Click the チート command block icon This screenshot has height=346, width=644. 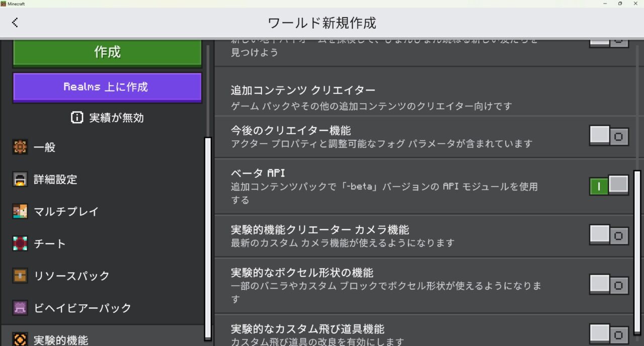click(x=20, y=244)
